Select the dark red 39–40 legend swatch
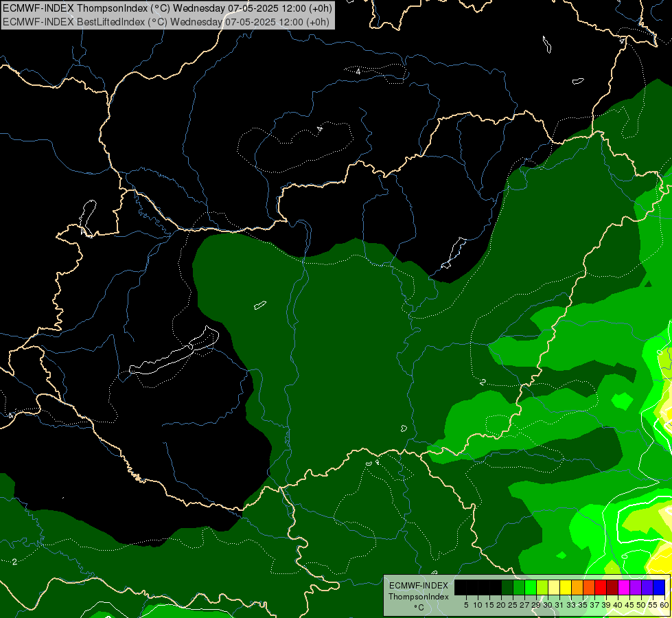Viewport: 672px width, 618px height. click(x=612, y=588)
